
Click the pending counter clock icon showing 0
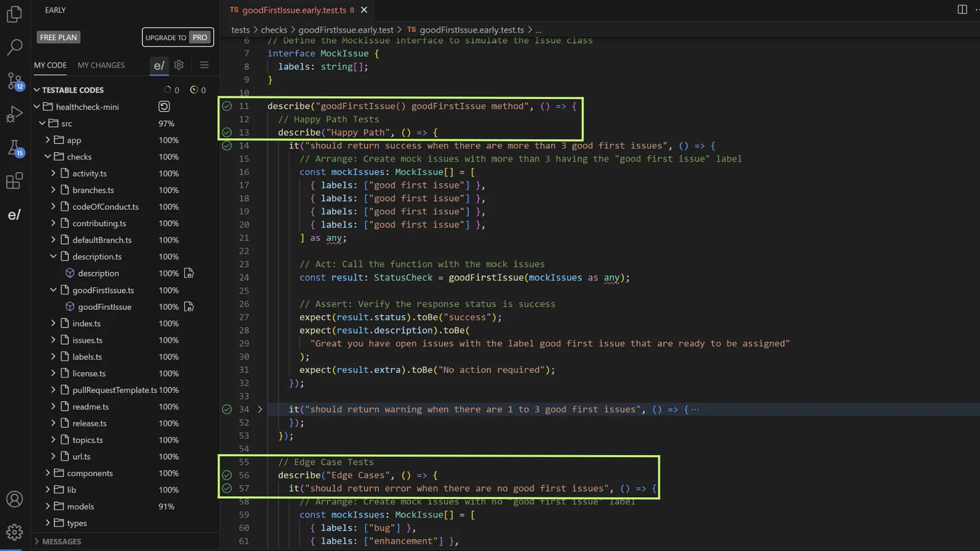tap(194, 89)
